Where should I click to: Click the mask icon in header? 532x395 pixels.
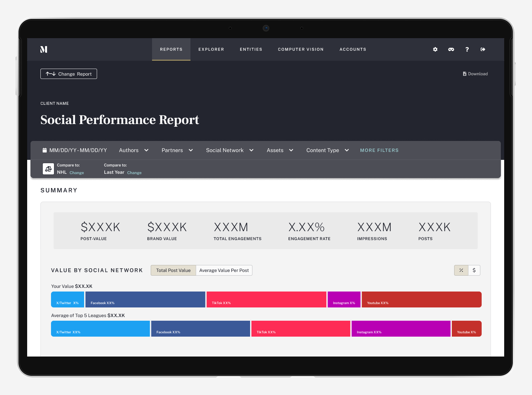coord(451,49)
